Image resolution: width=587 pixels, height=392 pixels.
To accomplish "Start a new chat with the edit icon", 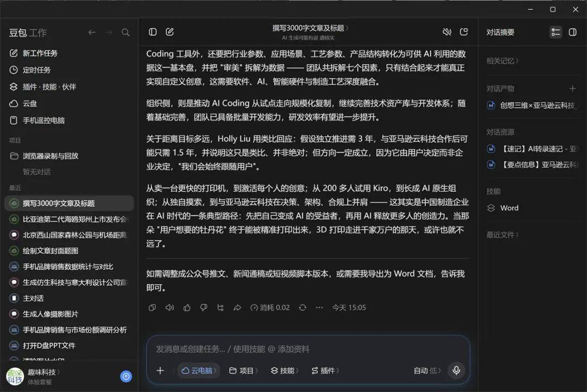I will (170, 32).
